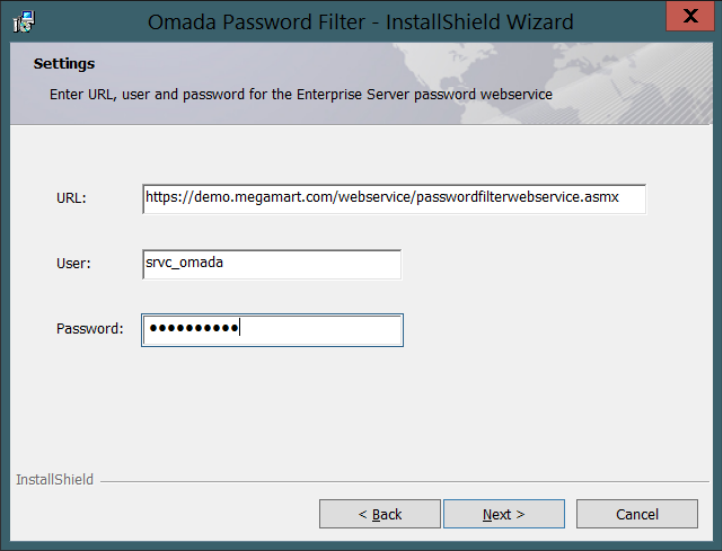Cancel the Omada Password Filter installation
722x551 pixels.
pyautogui.click(x=637, y=514)
